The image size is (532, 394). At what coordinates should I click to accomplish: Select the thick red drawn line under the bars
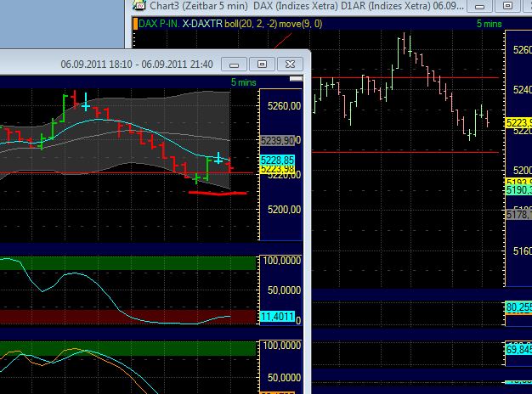click(218, 194)
